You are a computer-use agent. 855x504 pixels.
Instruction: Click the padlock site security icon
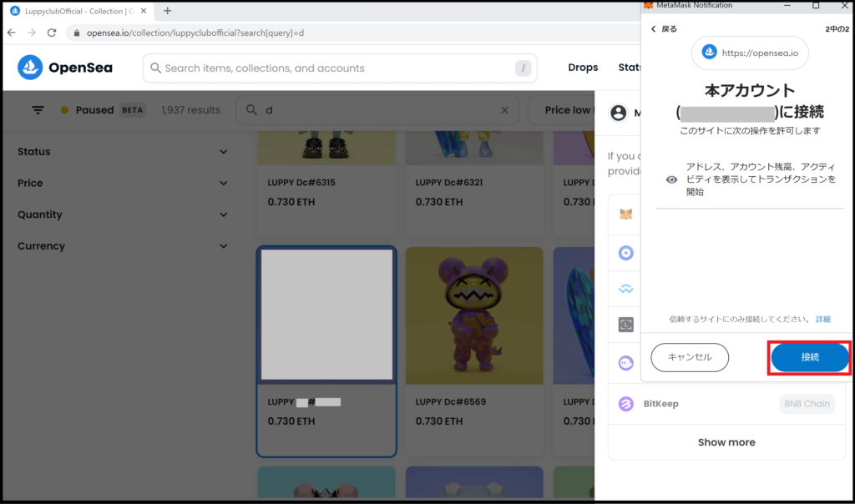pyautogui.click(x=76, y=33)
